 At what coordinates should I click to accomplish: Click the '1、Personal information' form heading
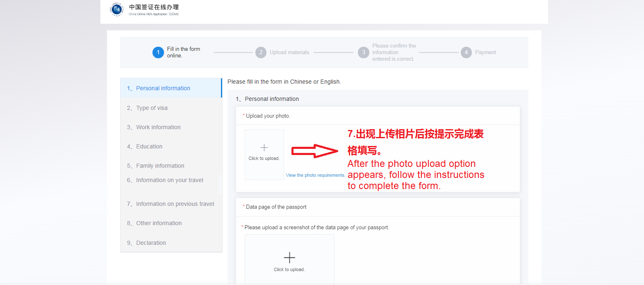[267, 99]
